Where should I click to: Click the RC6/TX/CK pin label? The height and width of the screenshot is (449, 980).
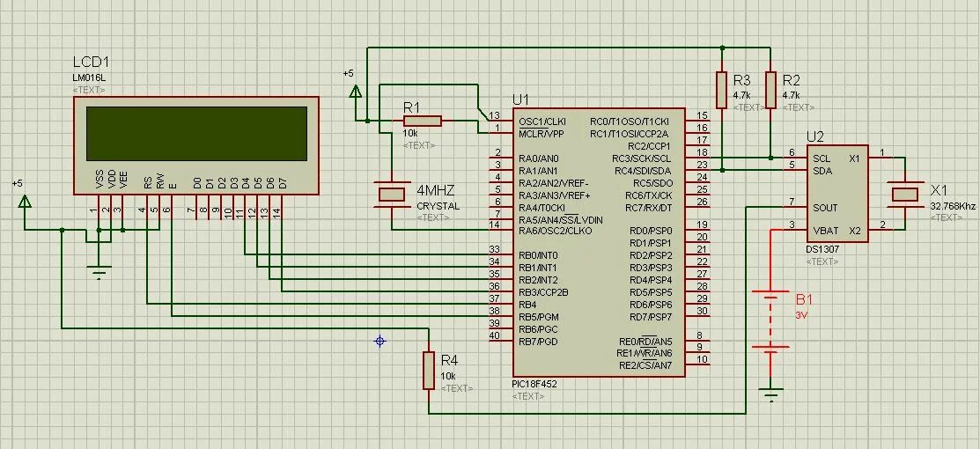(649, 195)
